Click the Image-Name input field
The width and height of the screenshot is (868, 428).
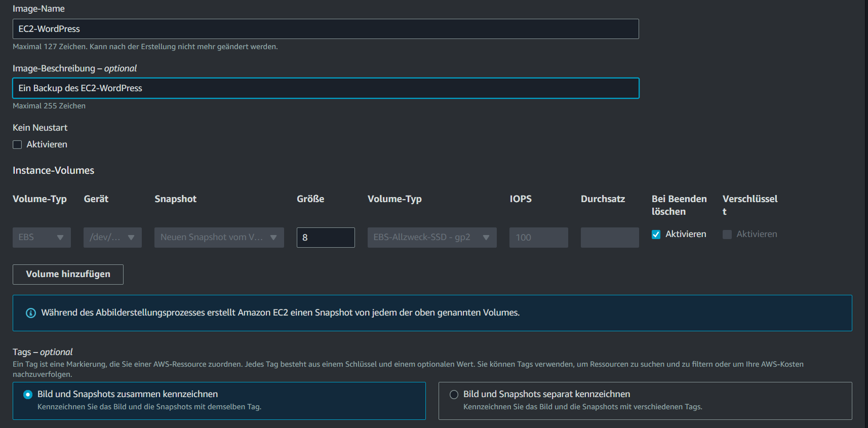pyautogui.click(x=326, y=29)
